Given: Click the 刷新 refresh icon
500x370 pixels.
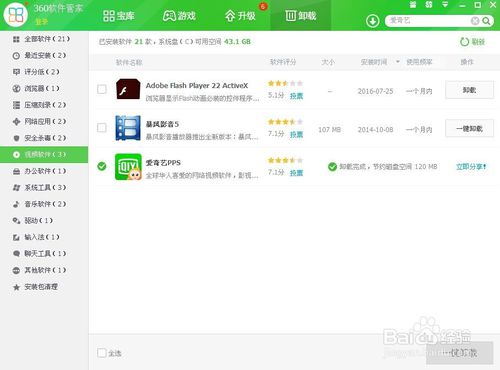Looking at the screenshot, I should click(x=464, y=42).
